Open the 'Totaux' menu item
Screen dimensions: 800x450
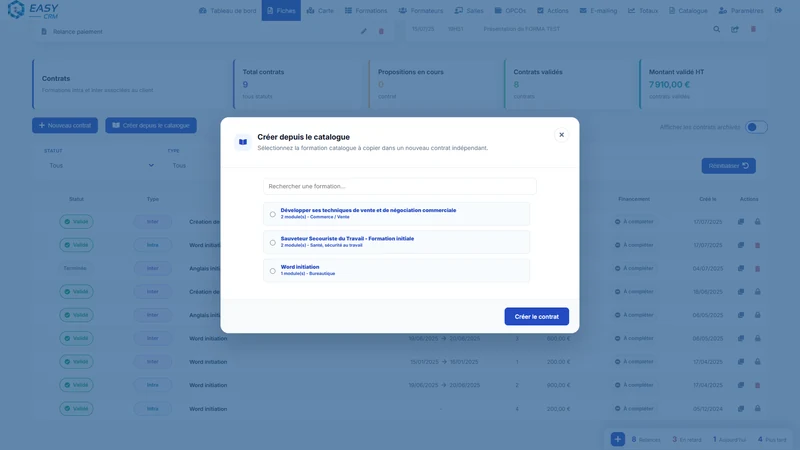pyautogui.click(x=643, y=10)
